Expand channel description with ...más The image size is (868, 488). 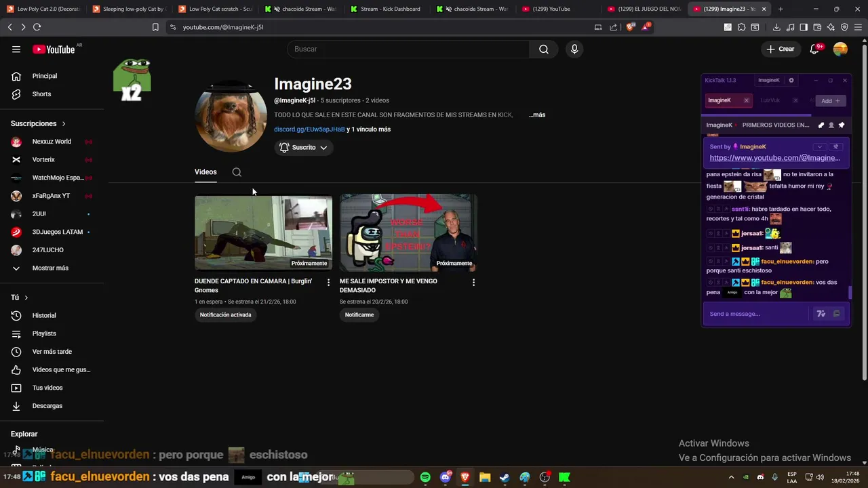click(x=537, y=115)
